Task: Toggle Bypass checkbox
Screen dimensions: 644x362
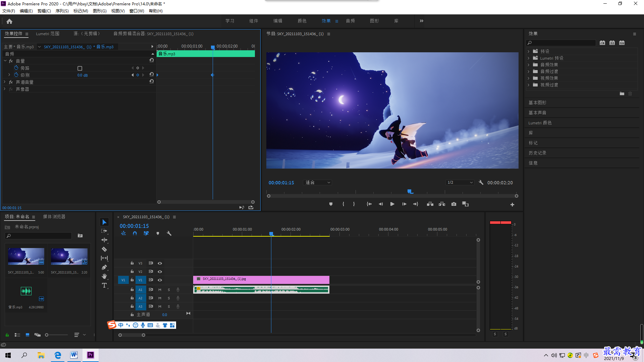Action: (80, 68)
